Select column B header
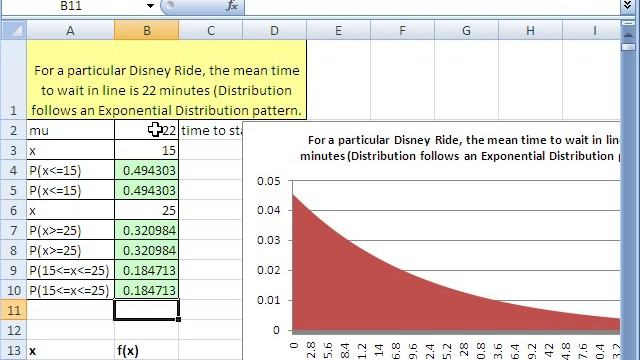The width and height of the screenshot is (640, 360). coord(147,31)
